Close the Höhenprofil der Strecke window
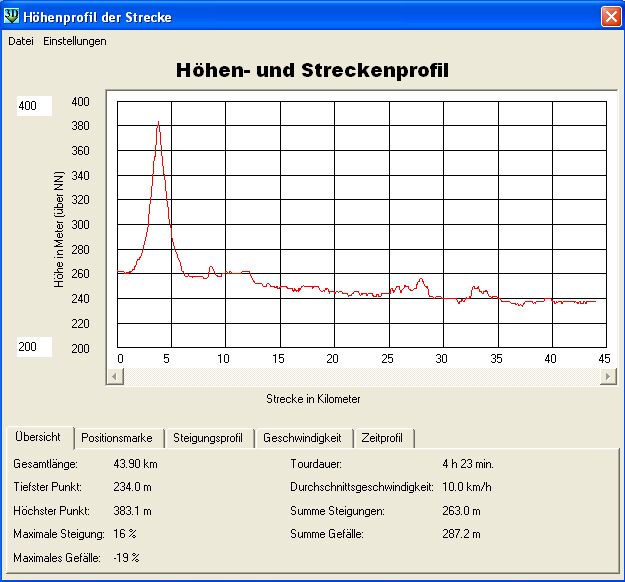 click(x=609, y=17)
